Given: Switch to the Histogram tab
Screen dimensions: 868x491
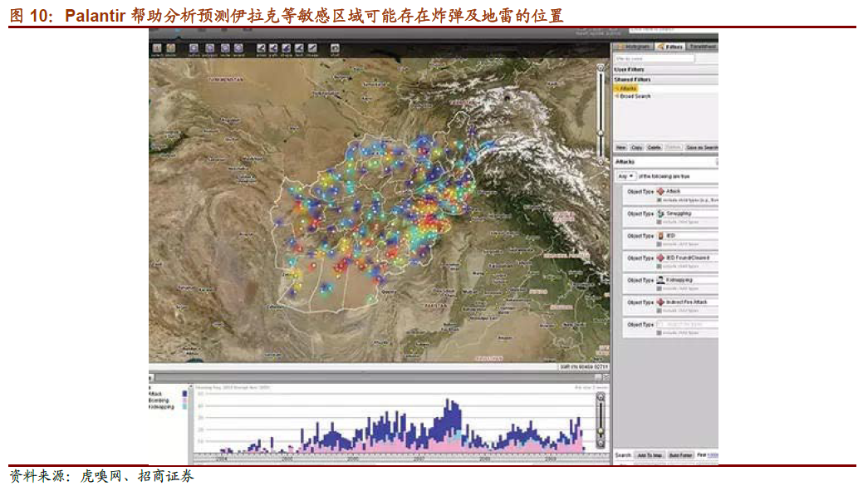Looking at the screenshot, I should click(634, 47).
